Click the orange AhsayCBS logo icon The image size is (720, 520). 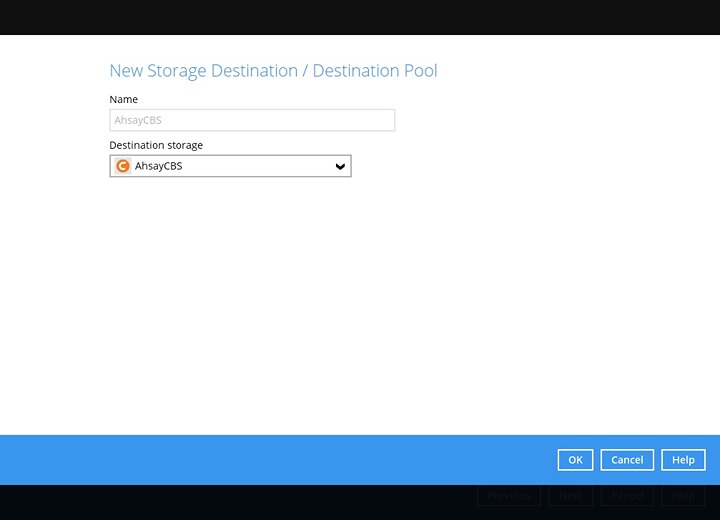[123, 166]
